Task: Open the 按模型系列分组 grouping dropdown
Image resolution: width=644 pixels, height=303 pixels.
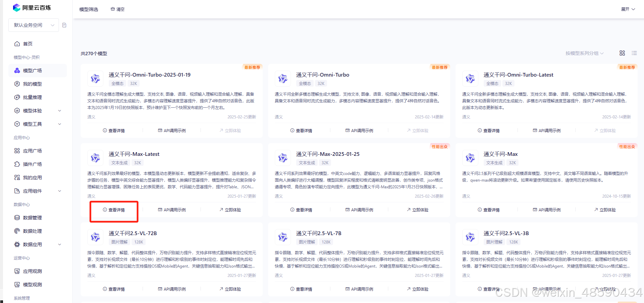Action: coord(584,53)
